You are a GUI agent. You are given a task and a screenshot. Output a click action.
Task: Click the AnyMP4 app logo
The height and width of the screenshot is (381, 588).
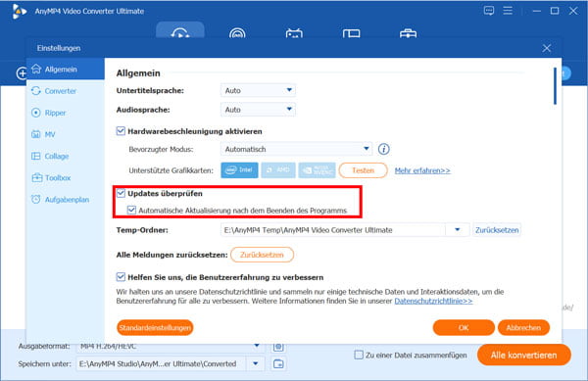[x=19, y=11]
